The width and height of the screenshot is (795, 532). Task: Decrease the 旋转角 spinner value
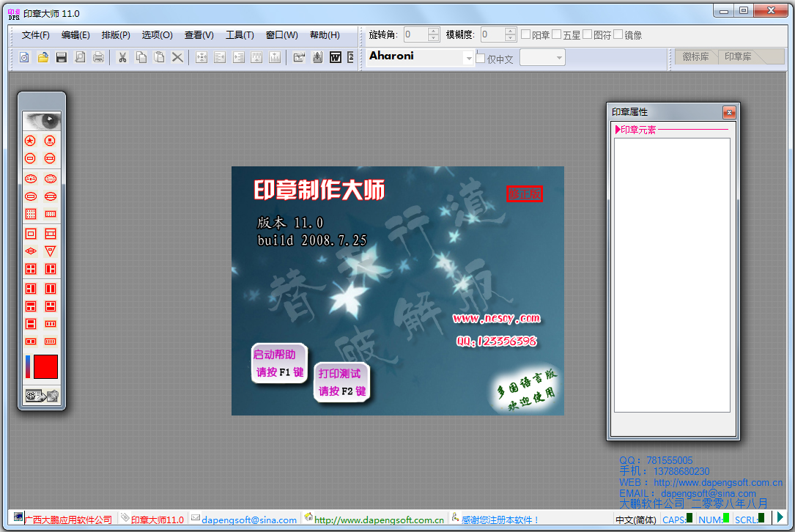[x=434, y=38]
